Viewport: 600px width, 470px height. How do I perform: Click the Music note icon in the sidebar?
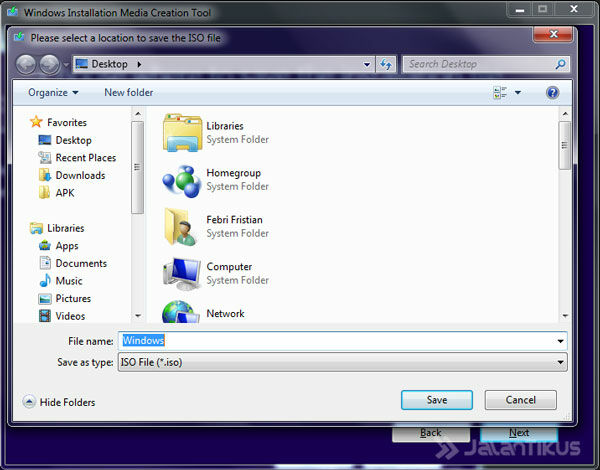(45, 281)
